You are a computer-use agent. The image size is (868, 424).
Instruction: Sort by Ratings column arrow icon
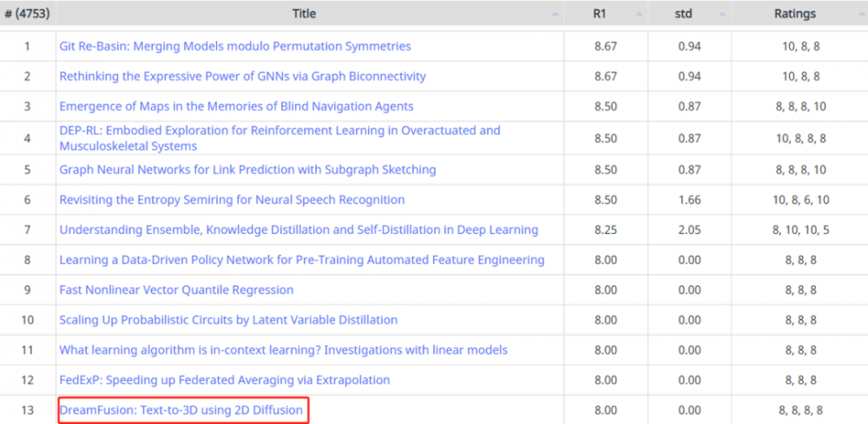click(x=861, y=14)
